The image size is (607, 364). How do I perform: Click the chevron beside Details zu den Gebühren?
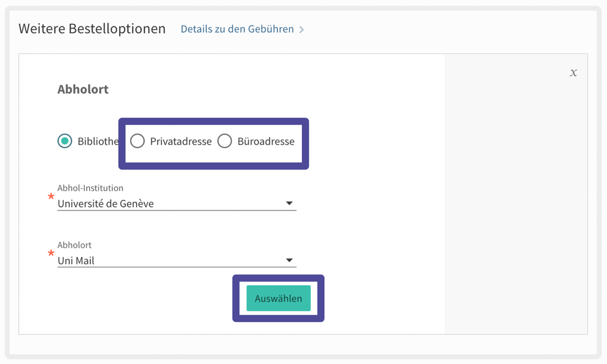[x=302, y=30]
